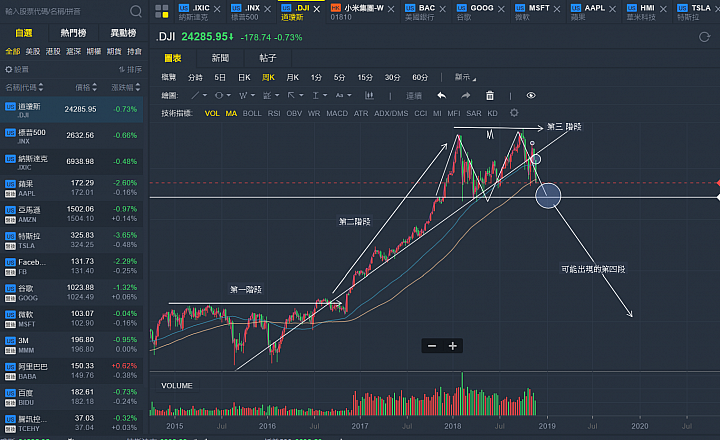Close the .INX tab

267,9
